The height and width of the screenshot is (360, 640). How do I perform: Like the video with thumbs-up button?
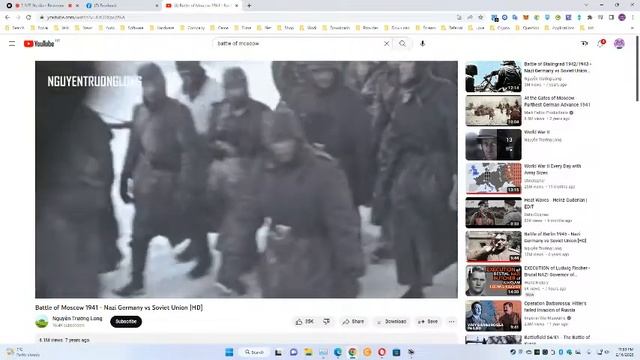pyautogui.click(x=304, y=322)
